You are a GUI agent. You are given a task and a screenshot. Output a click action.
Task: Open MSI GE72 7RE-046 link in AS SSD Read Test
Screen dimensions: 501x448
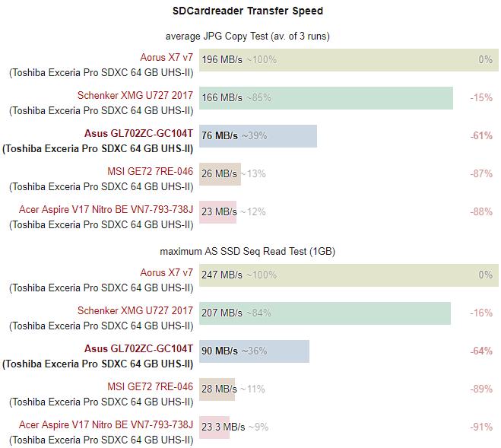(151, 386)
